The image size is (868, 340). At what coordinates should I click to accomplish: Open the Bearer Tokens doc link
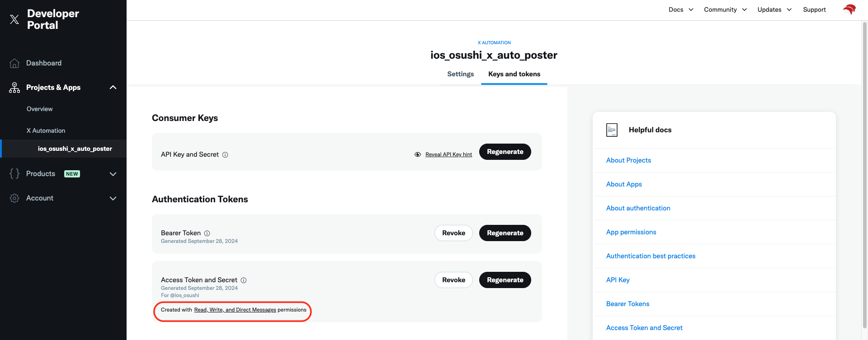(x=627, y=304)
